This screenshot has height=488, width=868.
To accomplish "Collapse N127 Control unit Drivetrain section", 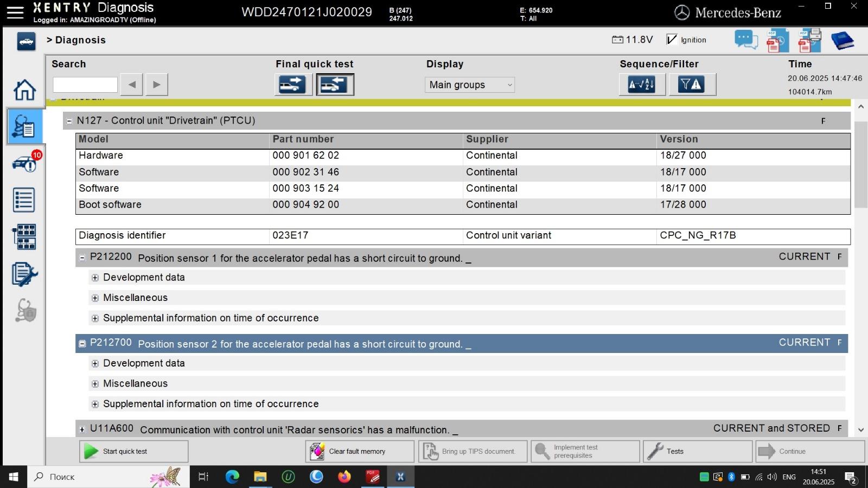I will coord(69,121).
